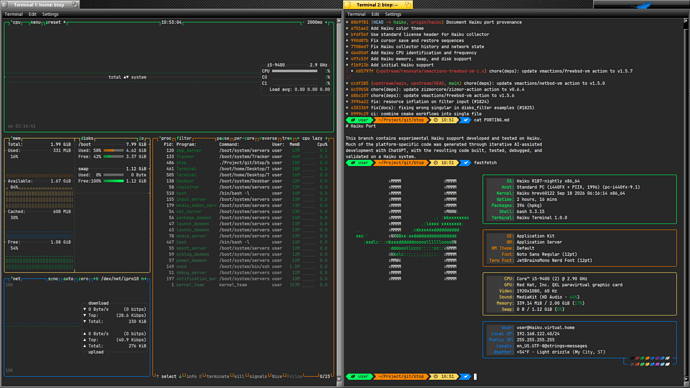Close Terminal 1 window via its tab close box
The height and width of the screenshot is (388, 690).
click(5, 4)
